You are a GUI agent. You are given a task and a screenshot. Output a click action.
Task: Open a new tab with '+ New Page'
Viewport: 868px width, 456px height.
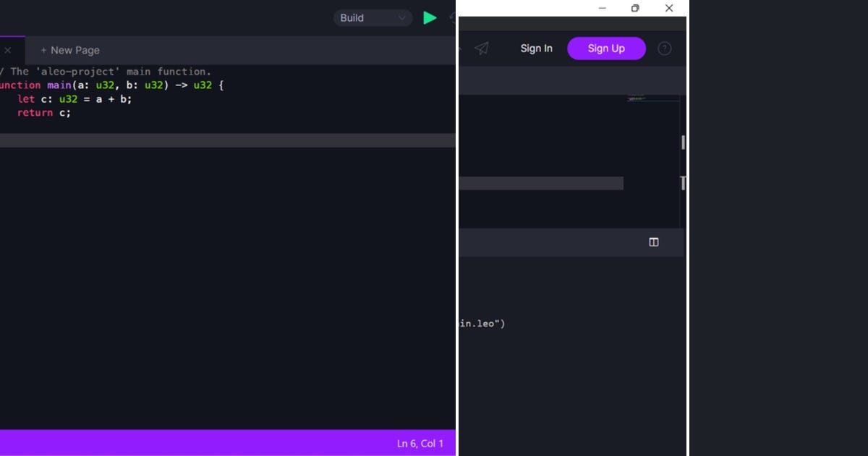pyautogui.click(x=69, y=50)
